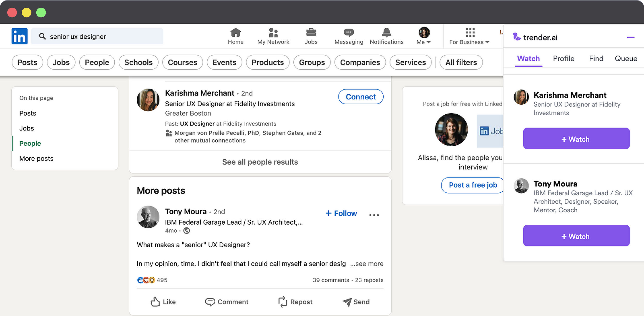Watch Tony Moura in trender.ai
Viewport: 644px width, 316px height.
click(576, 235)
